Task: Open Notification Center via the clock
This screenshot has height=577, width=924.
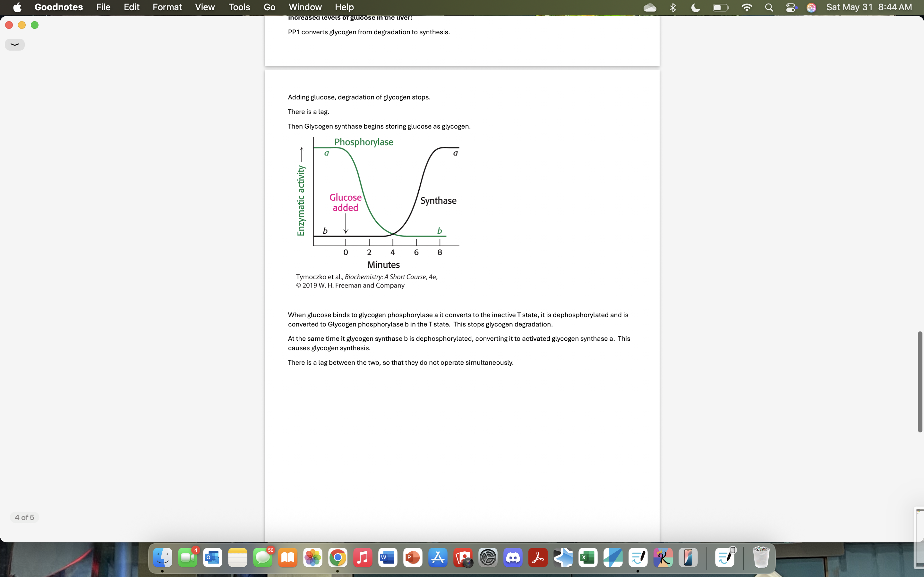Action: 870,7
